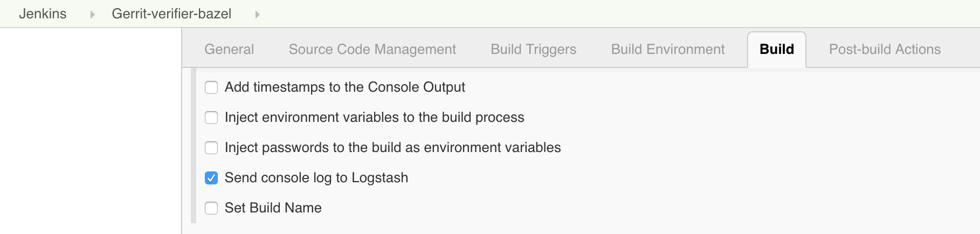This screenshot has height=234, width=980.
Task: Expand arrow after Gerrit-verifier-bazel breadcrumb
Action: (257, 15)
